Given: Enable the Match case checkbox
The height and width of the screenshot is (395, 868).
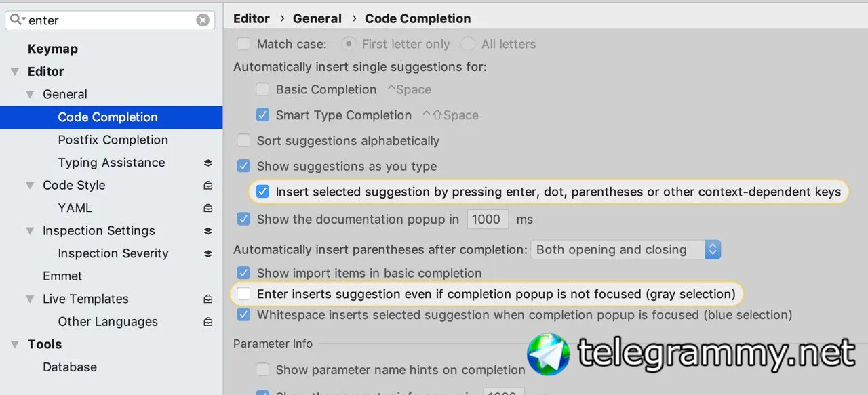Looking at the screenshot, I should point(243,44).
